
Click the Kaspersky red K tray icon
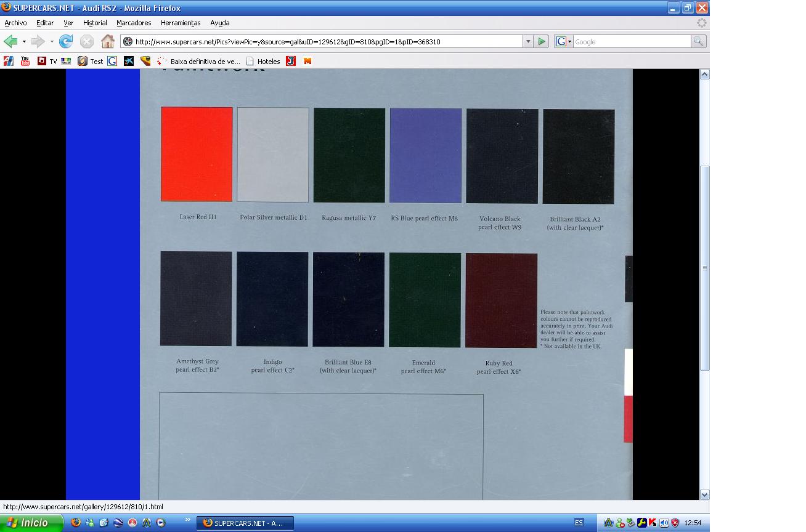[x=653, y=523]
